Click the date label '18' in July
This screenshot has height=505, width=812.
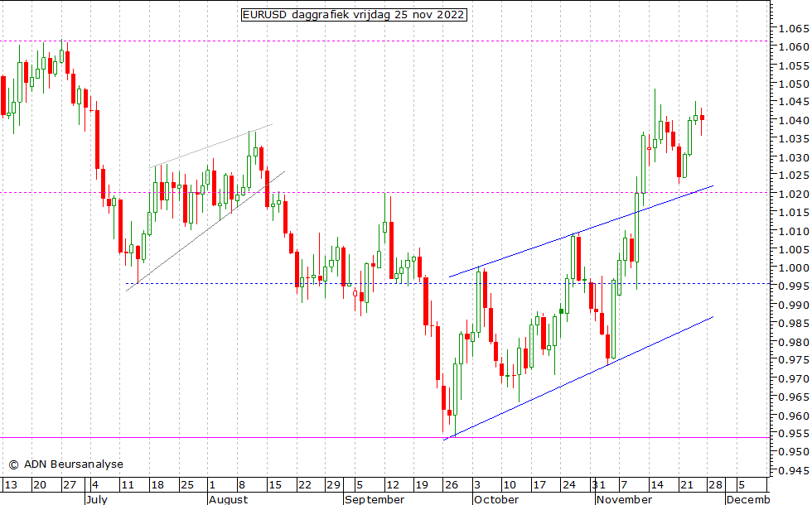click(157, 485)
